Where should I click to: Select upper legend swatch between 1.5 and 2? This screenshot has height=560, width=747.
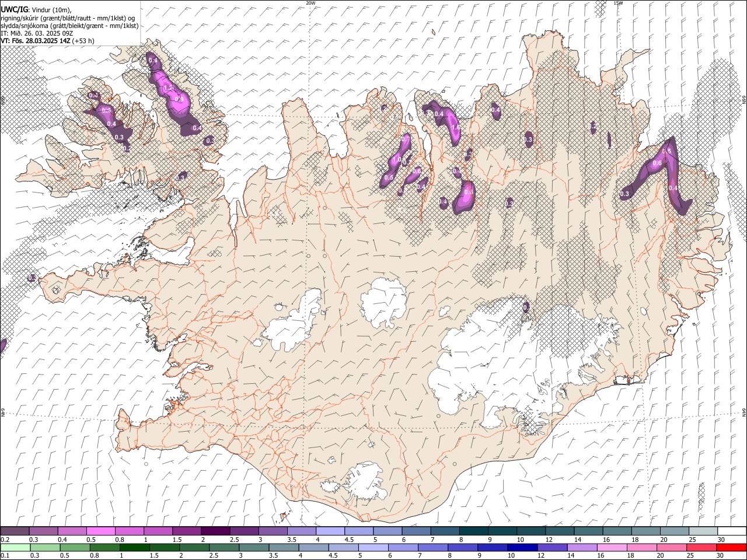click(x=187, y=531)
